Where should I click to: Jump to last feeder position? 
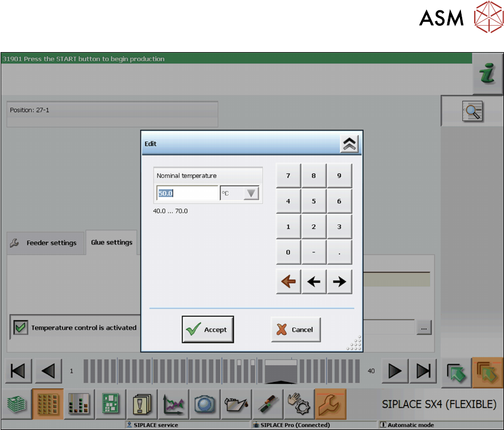tap(423, 371)
